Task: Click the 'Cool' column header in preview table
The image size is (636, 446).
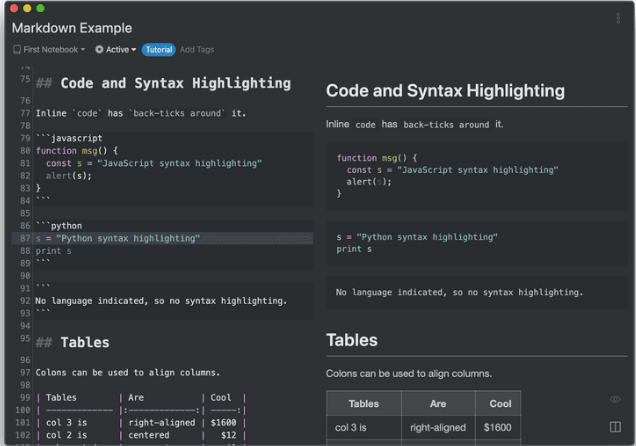Action: (x=500, y=404)
